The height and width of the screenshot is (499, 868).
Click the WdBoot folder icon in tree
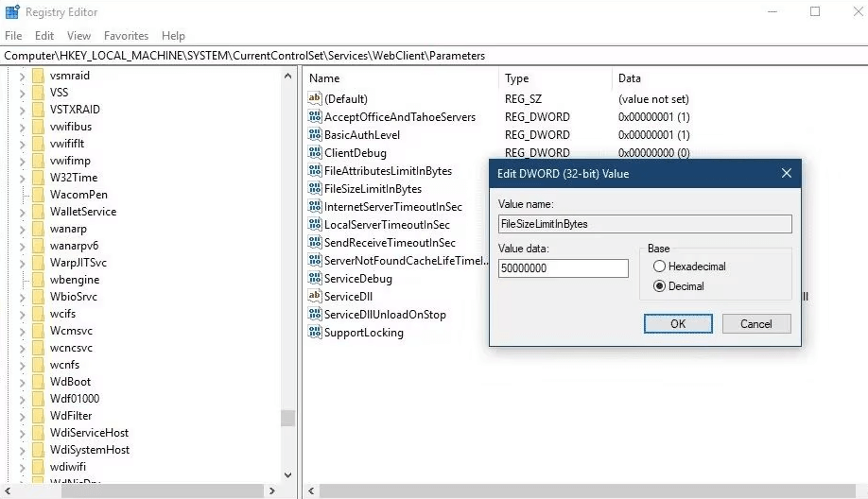[x=38, y=382]
